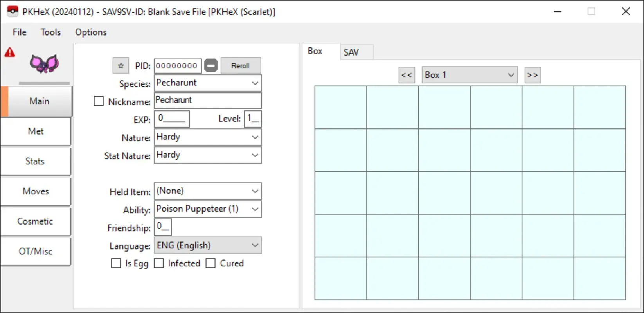The width and height of the screenshot is (644, 313).
Task: Click the PID input field
Action: point(178,66)
